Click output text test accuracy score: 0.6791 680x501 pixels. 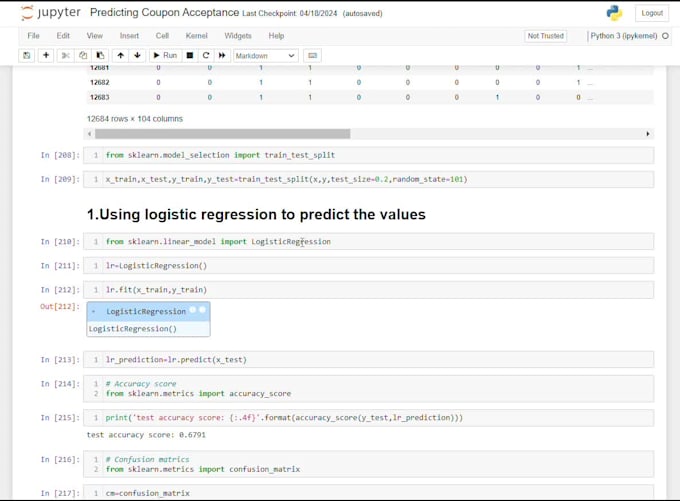[x=146, y=435]
